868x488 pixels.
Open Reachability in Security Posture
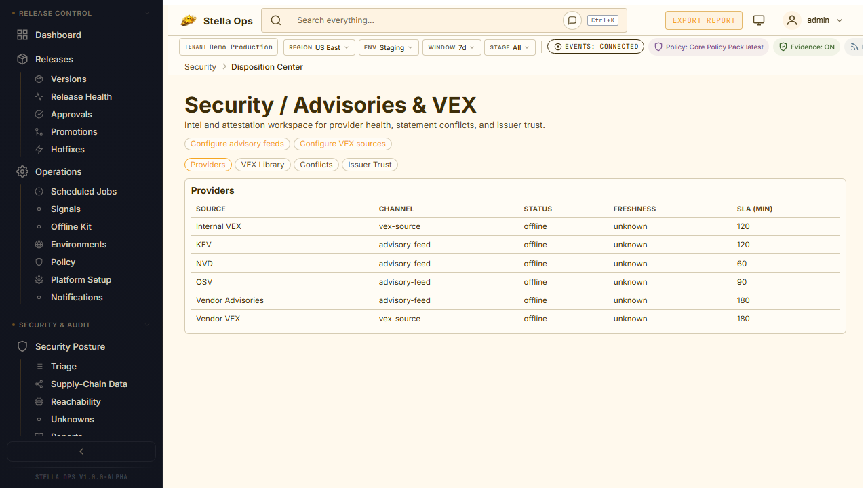click(75, 402)
